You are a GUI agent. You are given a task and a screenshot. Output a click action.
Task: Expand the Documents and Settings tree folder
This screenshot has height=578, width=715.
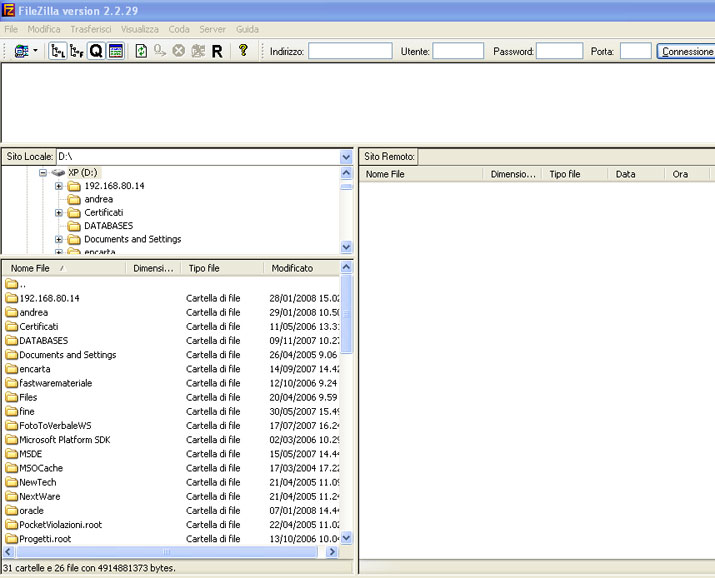[59, 239]
